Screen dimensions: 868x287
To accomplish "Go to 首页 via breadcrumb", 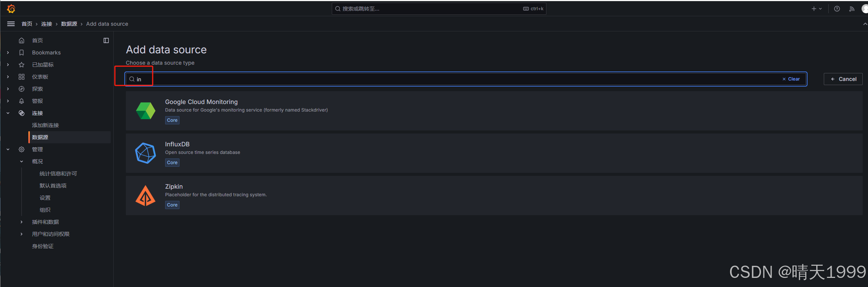I will coord(27,24).
